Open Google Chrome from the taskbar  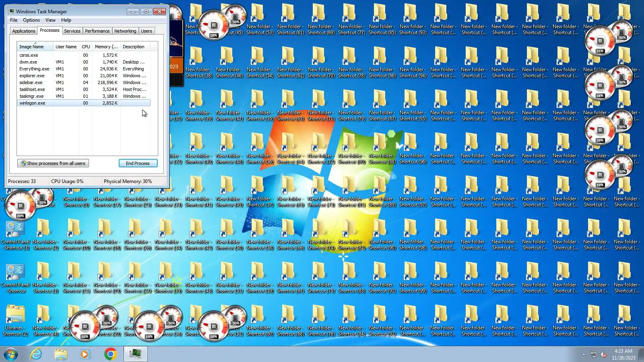click(x=110, y=354)
